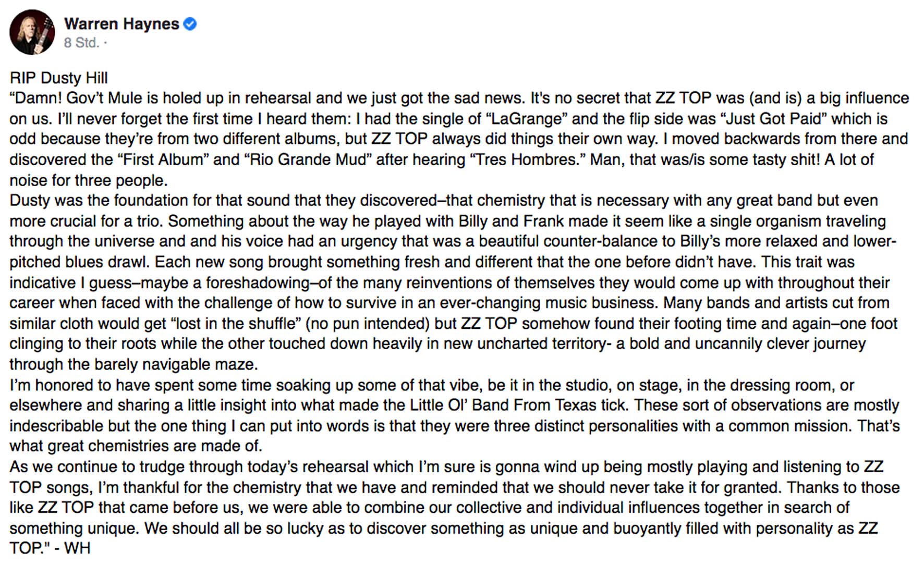Image resolution: width=924 pixels, height=565 pixels.
Task: Click 'through the barely navigable maze.' line
Action: (x=133, y=364)
